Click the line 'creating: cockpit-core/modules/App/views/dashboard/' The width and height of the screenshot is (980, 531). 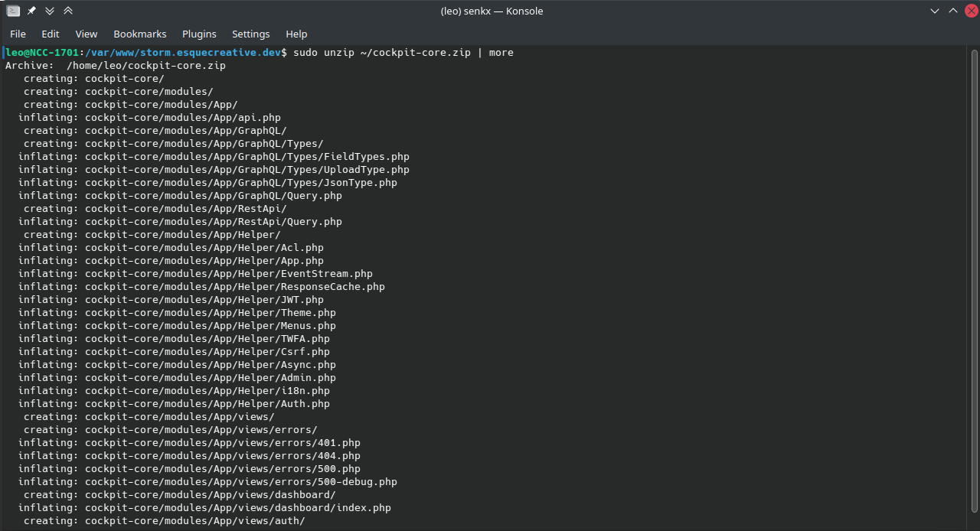[x=180, y=495]
